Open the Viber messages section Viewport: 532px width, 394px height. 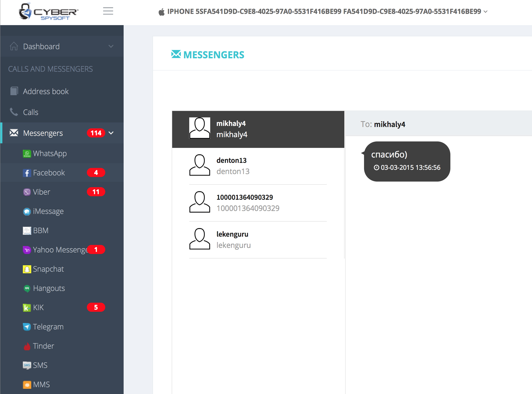click(x=41, y=192)
